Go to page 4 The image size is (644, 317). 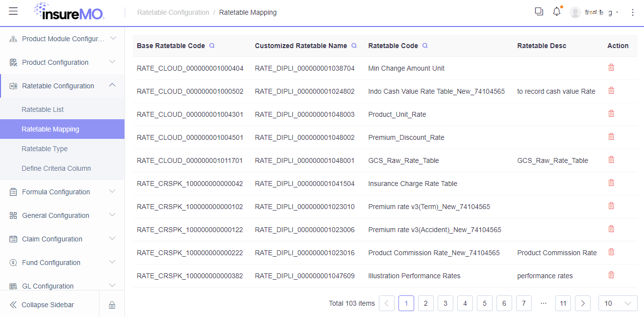(x=465, y=303)
